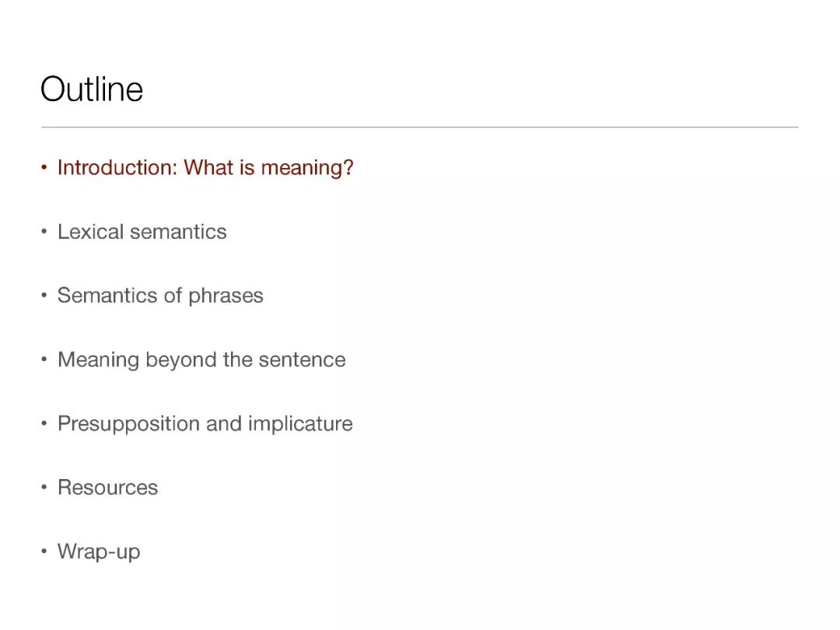
Task: Click the bullet dot before Resources
Action: coord(44,488)
